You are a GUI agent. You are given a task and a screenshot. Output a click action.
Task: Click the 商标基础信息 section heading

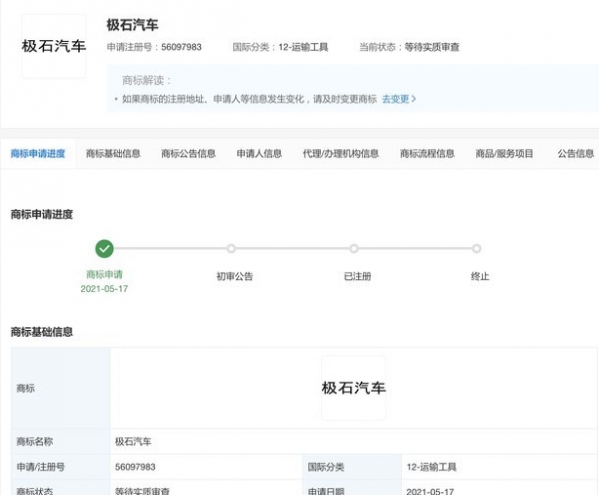coord(42,332)
